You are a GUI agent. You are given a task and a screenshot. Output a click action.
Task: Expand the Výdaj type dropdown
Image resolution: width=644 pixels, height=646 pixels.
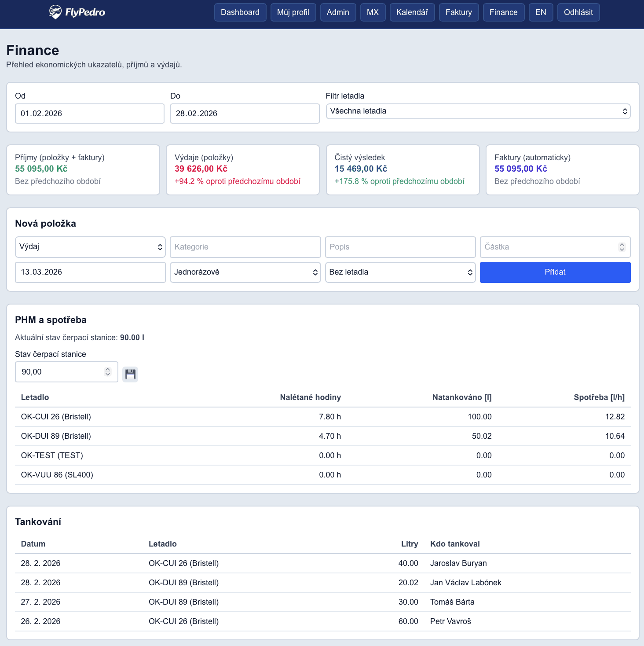(90, 247)
